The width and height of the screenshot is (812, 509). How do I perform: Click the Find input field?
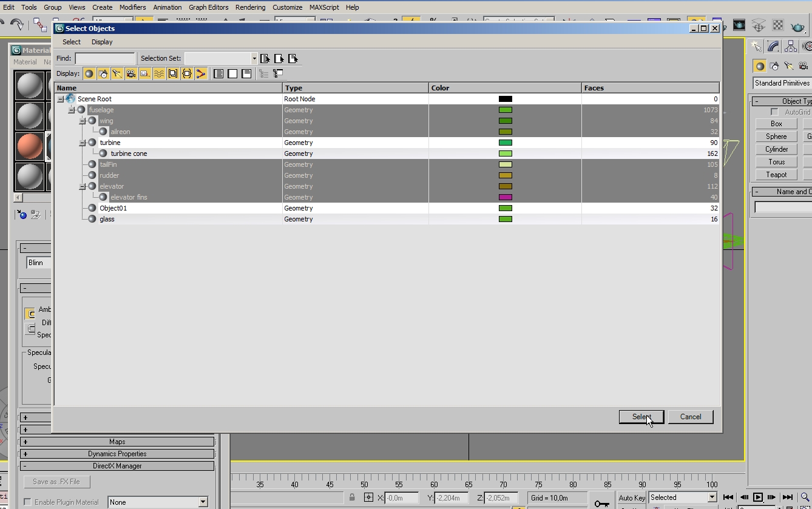[x=105, y=58]
